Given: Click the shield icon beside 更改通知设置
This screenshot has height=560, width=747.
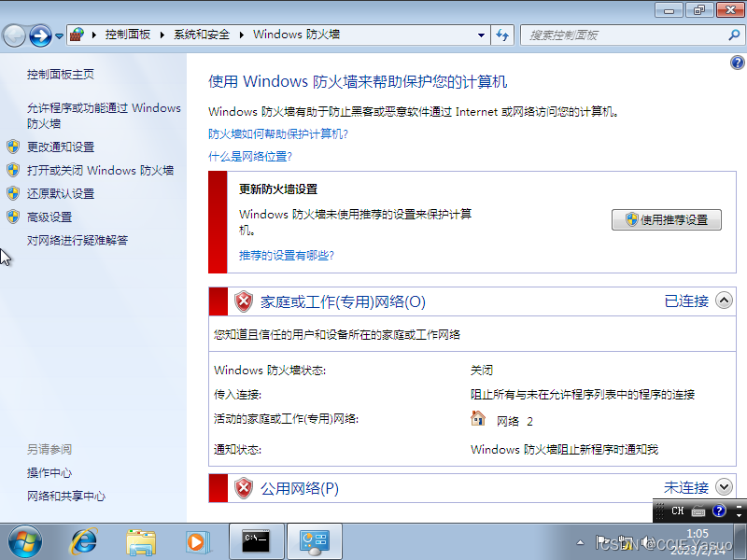Looking at the screenshot, I should (x=13, y=147).
